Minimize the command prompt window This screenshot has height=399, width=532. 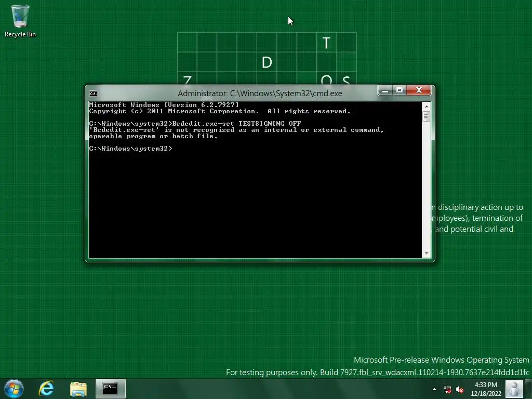pyautogui.click(x=385, y=90)
